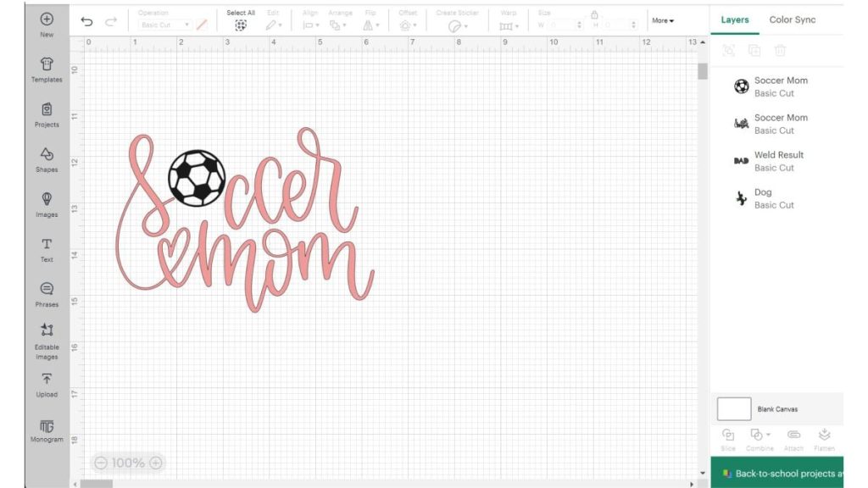The height and width of the screenshot is (488, 868).
Task: Click the height stepper arrows
Action: click(634, 25)
